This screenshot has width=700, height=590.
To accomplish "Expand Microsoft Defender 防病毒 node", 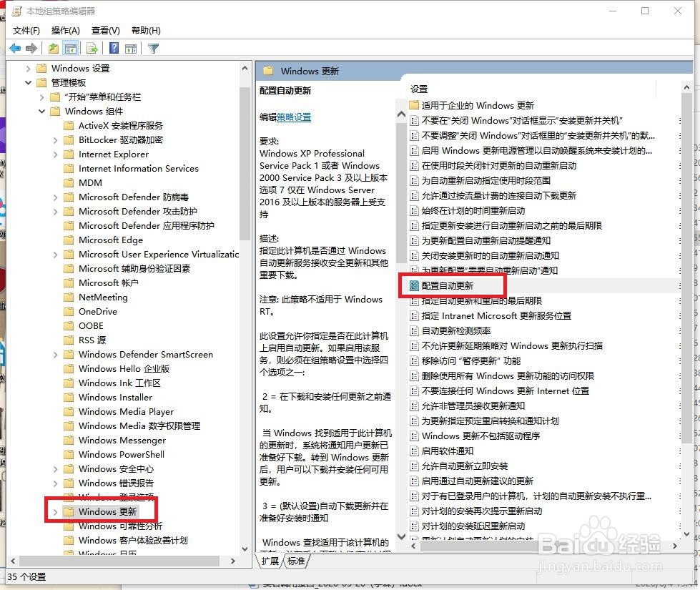I will (x=55, y=197).
